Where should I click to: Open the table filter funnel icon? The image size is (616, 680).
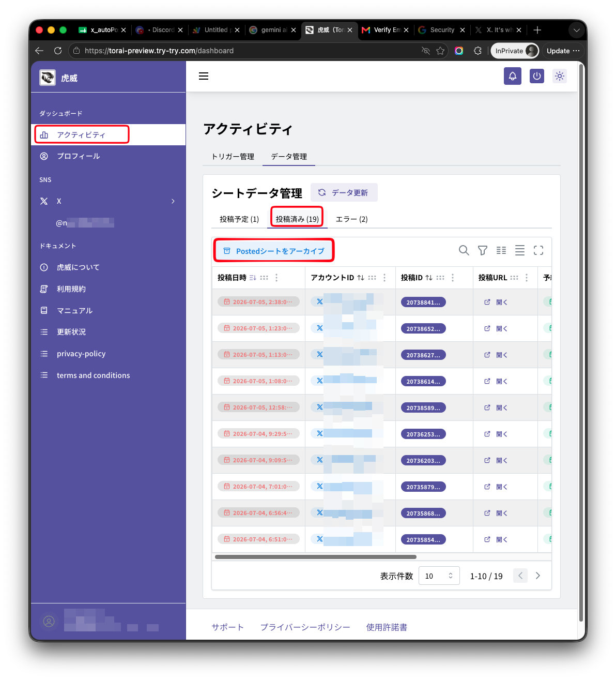click(483, 250)
